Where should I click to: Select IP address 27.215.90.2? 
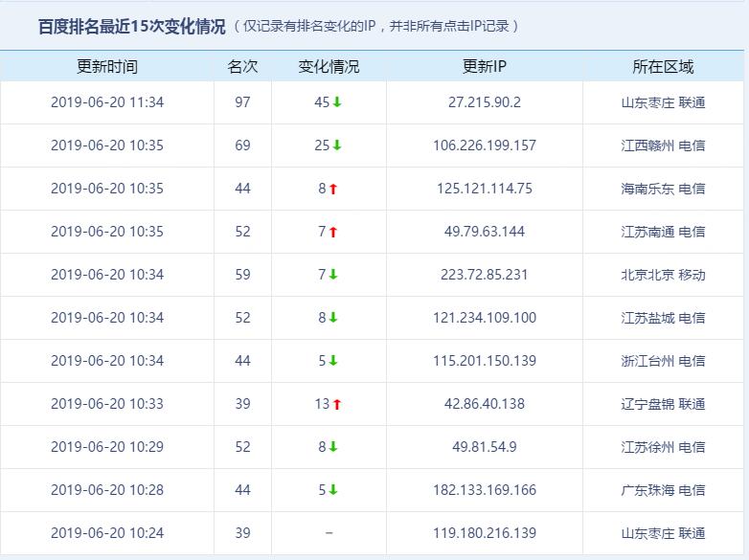coord(485,102)
